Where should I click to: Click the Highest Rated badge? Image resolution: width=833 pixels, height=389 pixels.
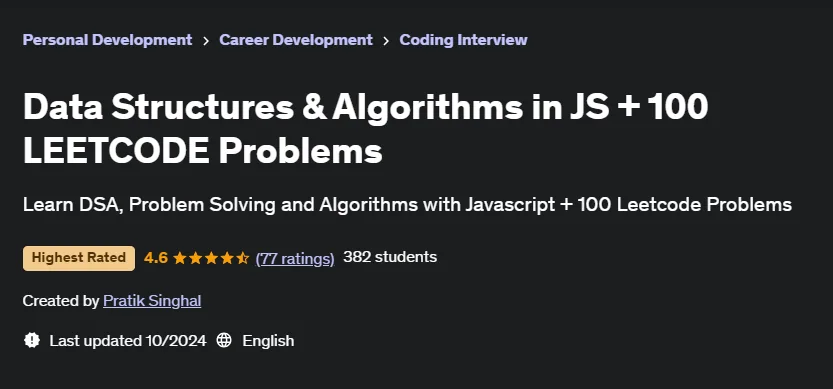79,258
